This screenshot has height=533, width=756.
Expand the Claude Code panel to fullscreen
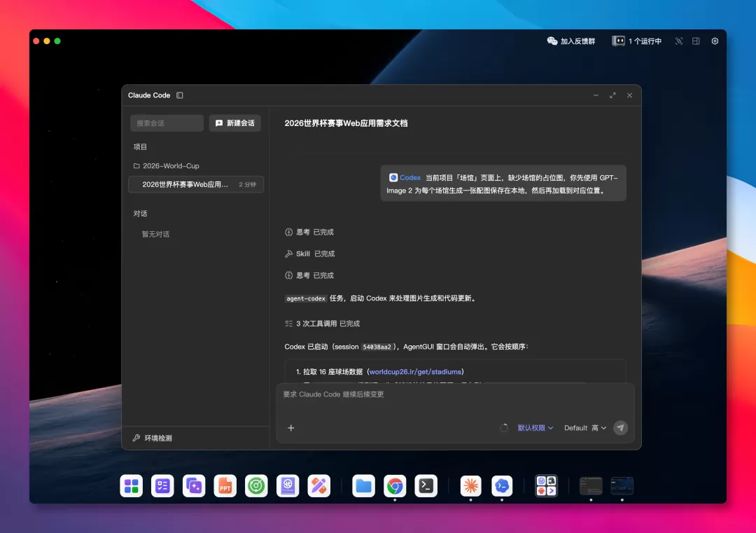[x=612, y=95]
